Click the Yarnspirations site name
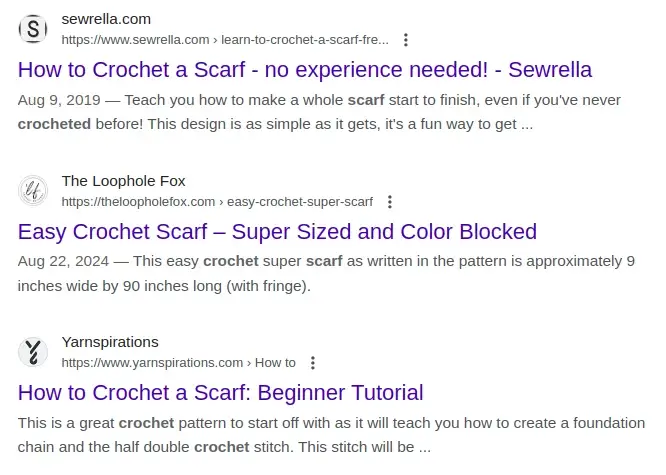 [x=110, y=342]
